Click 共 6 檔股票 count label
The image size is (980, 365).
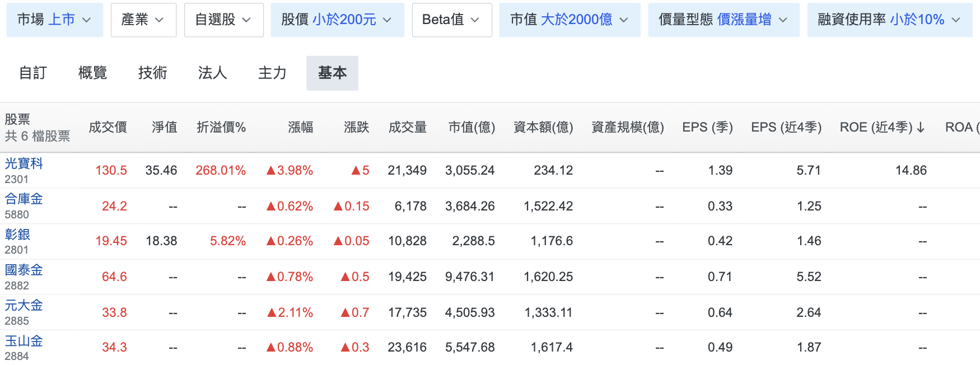coord(38,136)
